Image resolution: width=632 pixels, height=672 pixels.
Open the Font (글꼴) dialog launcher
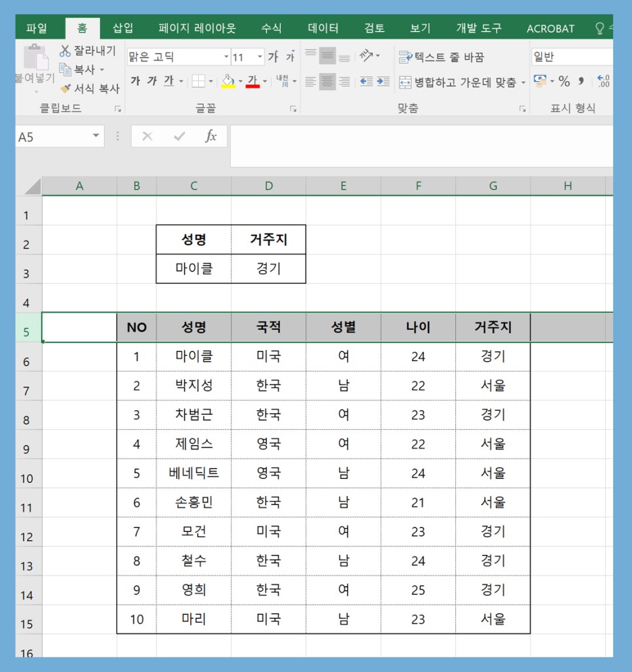coord(293,109)
